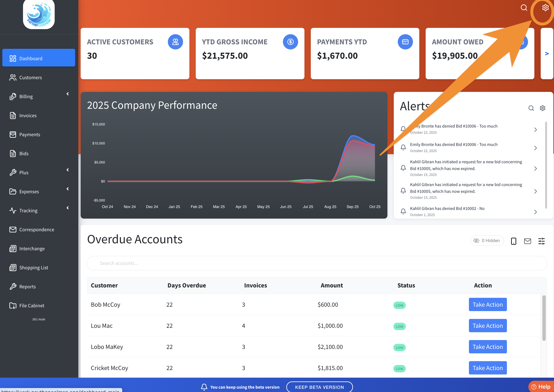Click the phone icon in Overdue Accounts

tap(513, 241)
